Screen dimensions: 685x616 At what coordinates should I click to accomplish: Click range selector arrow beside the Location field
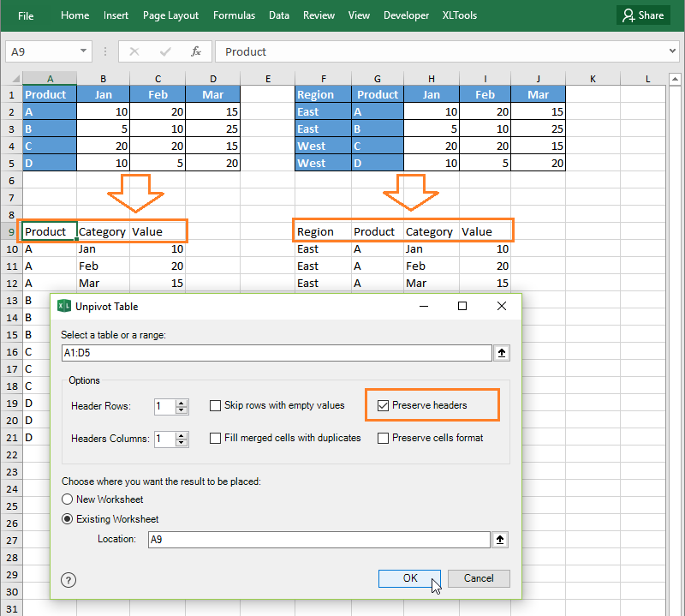pos(502,539)
